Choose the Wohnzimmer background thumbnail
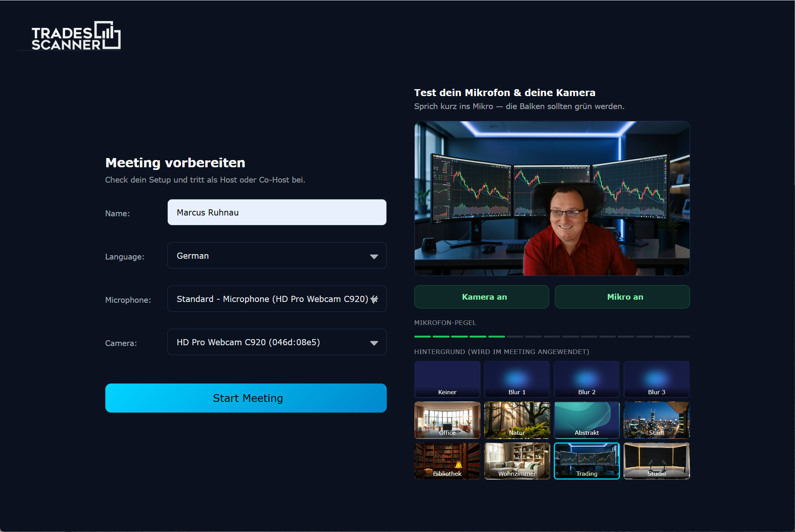Viewport: 795px width, 532px height. pyautogui.click(x=517, y=461)
